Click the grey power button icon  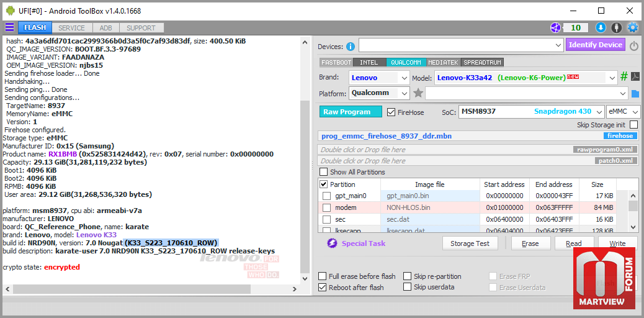pos(633,46)
